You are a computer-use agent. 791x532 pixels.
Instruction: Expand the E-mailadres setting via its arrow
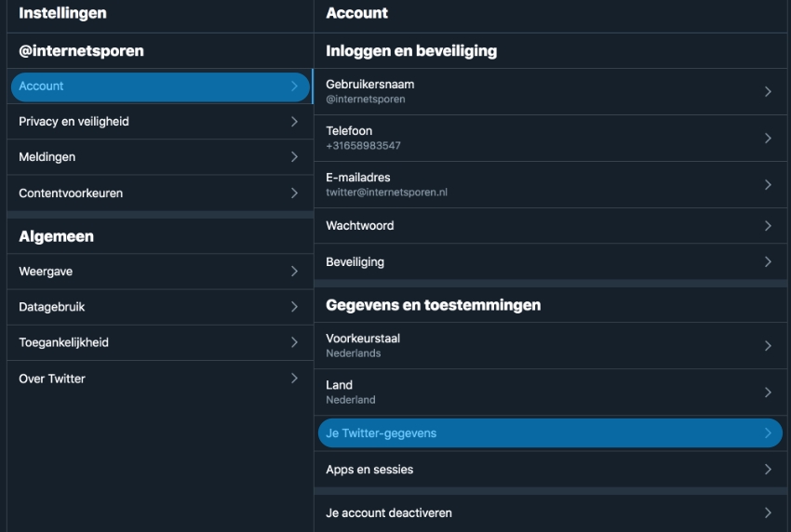point(768,184)
